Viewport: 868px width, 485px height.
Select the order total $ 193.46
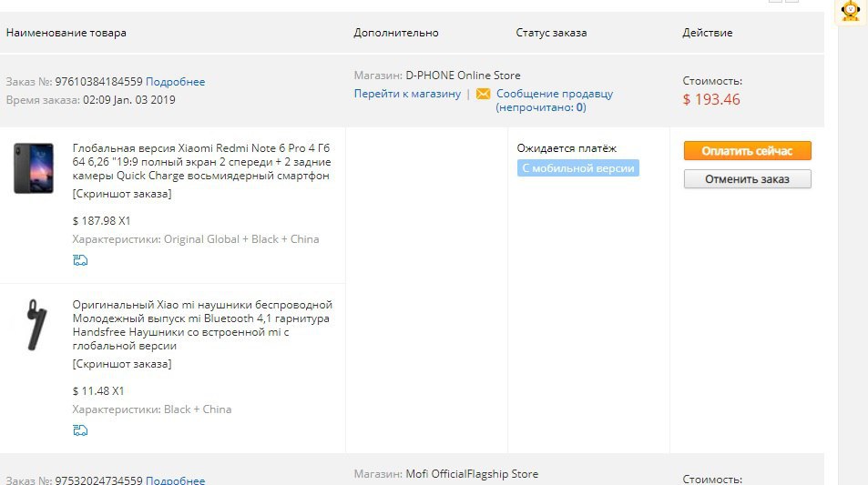pyautogui.click(x=711, y=99)
